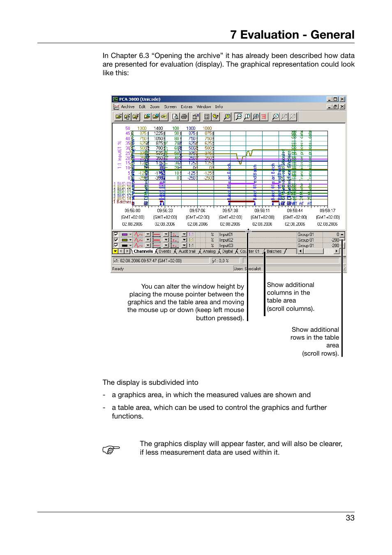
Task: Switch to the Audit trail tab
Action: (187, 251)
